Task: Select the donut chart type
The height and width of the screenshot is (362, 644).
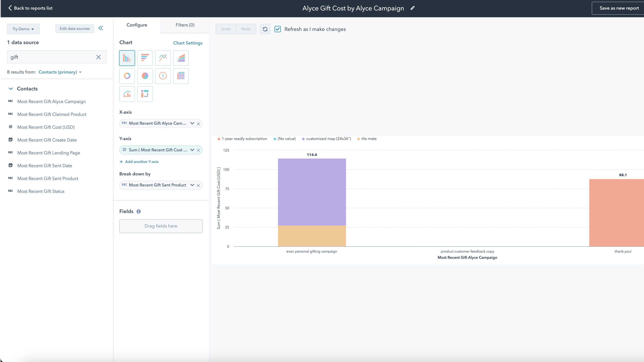Action: click(127, 76)
